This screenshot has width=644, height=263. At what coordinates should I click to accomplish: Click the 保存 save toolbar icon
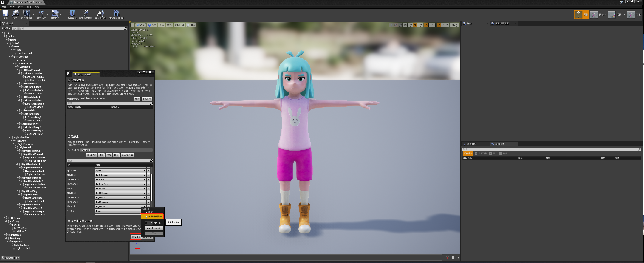tap(5, 13)
